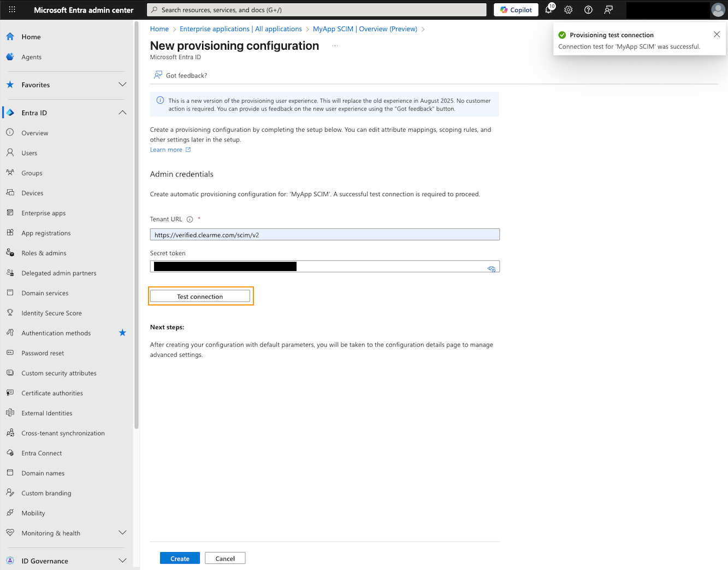728x570 pixels.
Task: Click the Devices icon in sidebar
Action: tap(10, 193)
